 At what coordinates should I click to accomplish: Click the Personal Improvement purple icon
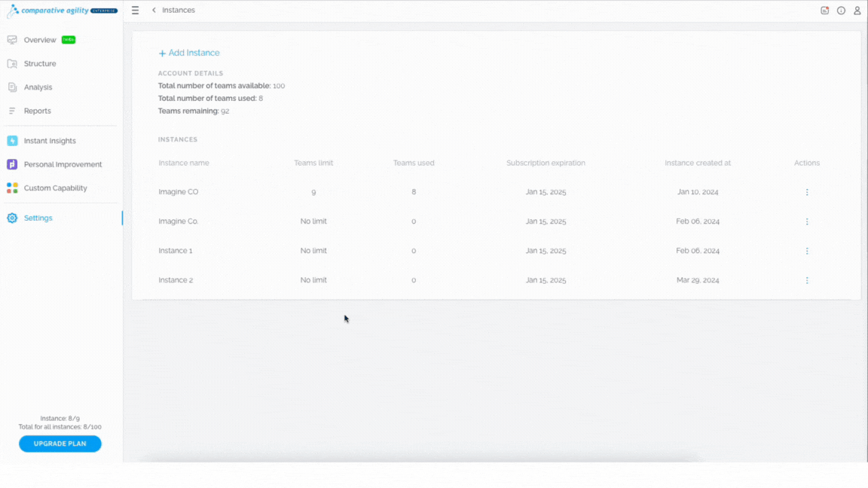click(12, 164)
